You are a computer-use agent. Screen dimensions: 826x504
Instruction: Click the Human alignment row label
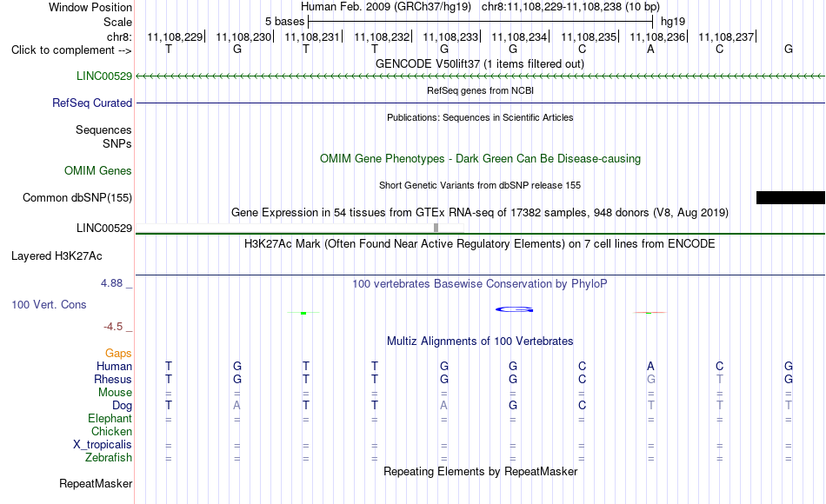point(114,366)
